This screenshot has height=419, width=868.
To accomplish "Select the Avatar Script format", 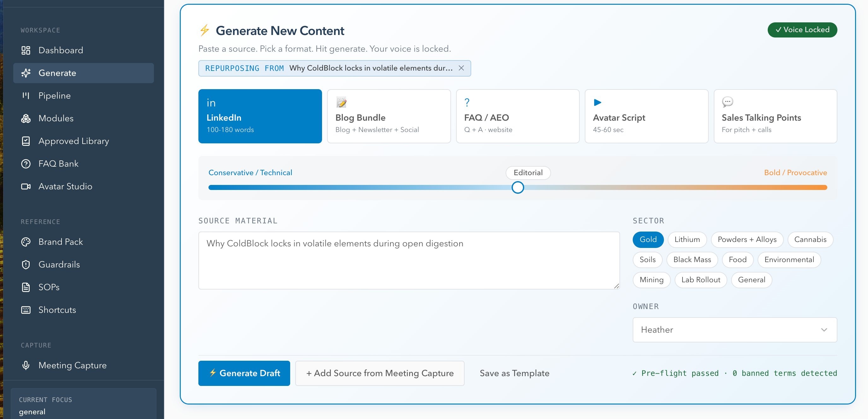I will coord(647,116).
